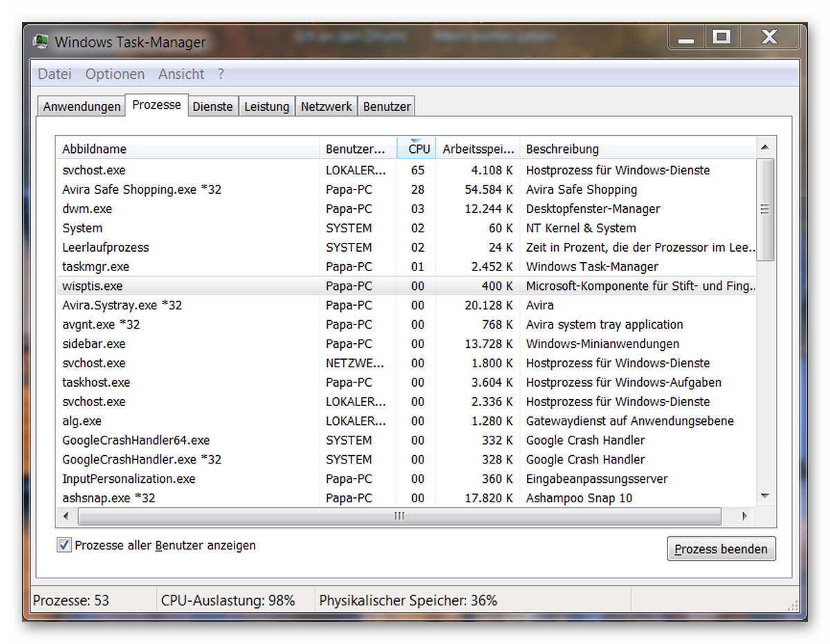Click the horizontal scrollbar left arrow

[66, 516]
